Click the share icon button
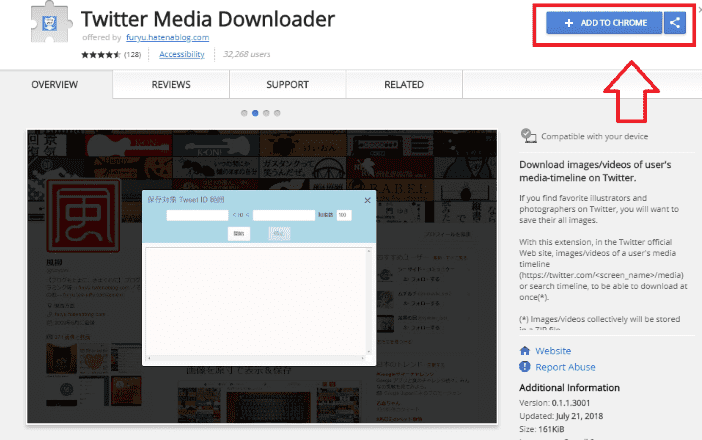 tap(675, 23)
